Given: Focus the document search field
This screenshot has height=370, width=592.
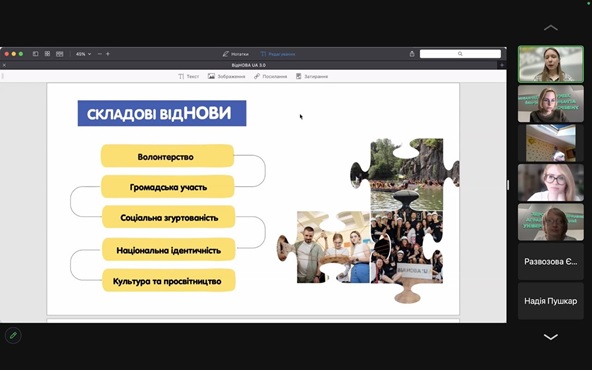Looking at the screenshot, I should coord(460,54).
